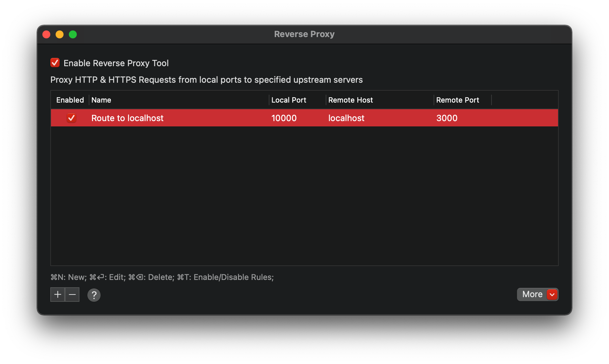Select the Local Port column header

[289, 100]
